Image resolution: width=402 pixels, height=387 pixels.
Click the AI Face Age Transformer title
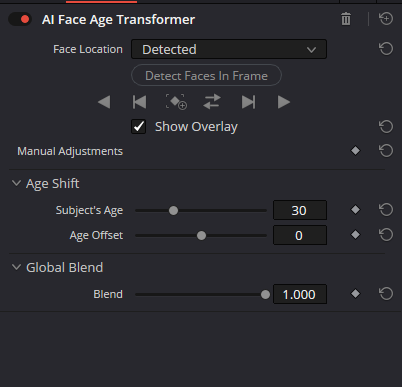click(118, 20)
